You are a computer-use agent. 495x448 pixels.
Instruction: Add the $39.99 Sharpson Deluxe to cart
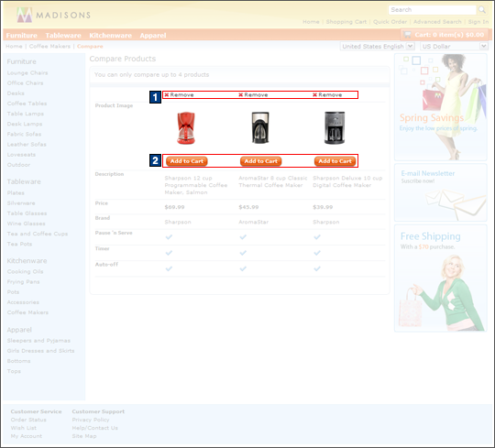[x=335, y=161]
